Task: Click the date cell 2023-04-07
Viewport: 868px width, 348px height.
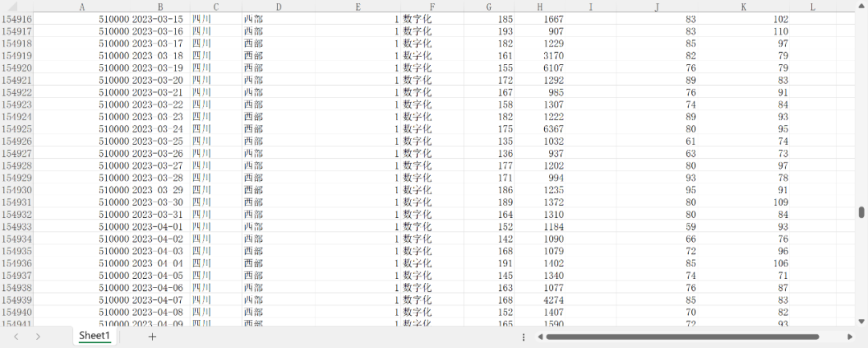Action: pos(161,299)
